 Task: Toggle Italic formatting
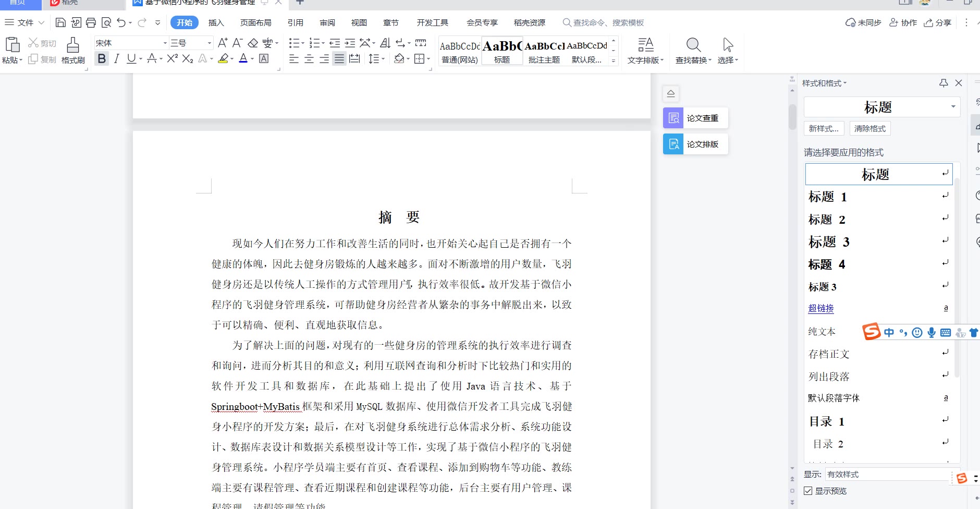(x=117, y=58)
